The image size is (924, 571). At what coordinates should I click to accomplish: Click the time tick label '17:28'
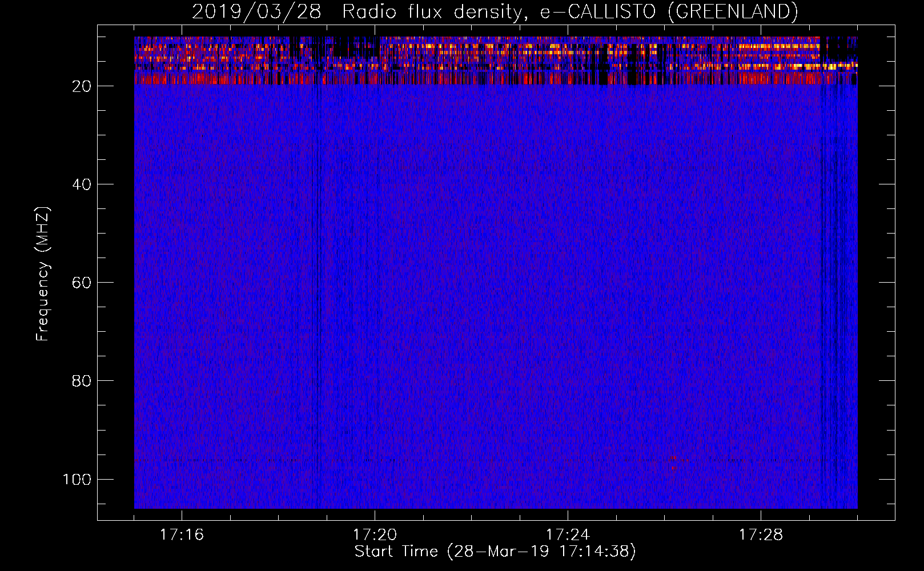[x=761, y=534]
